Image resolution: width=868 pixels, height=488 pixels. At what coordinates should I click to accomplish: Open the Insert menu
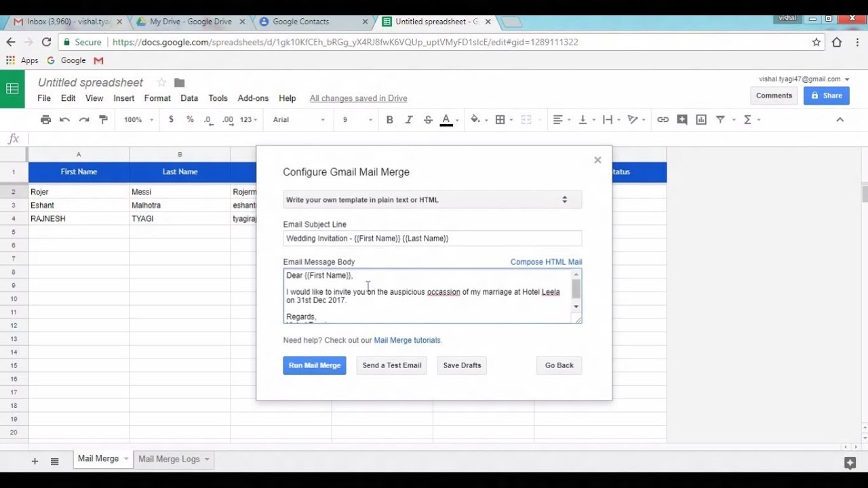coord(123,98)
